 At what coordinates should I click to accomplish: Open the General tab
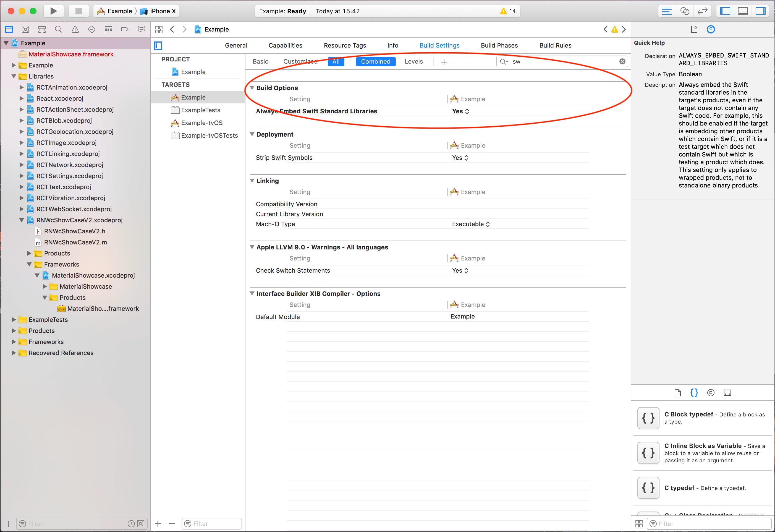[236, 45]
